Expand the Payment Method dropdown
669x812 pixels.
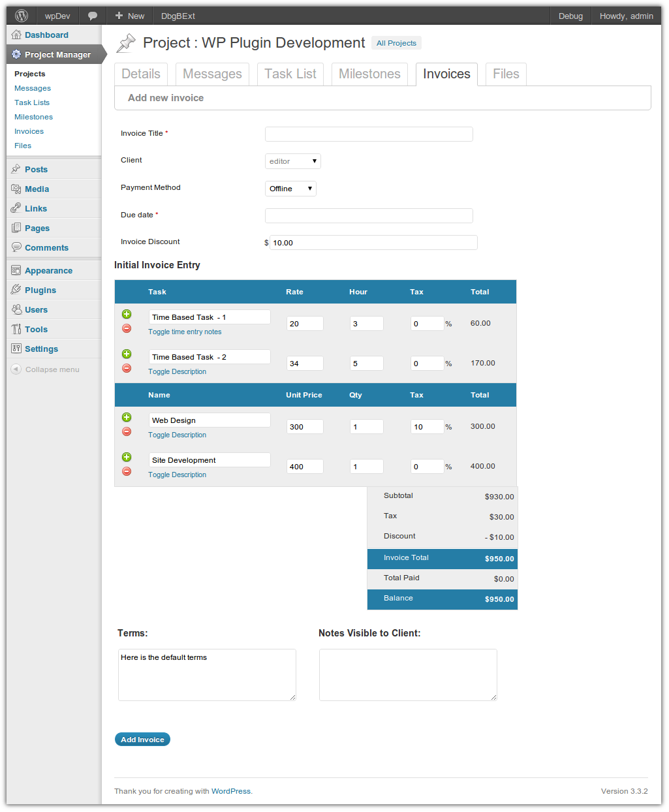[x=290, y=189]
